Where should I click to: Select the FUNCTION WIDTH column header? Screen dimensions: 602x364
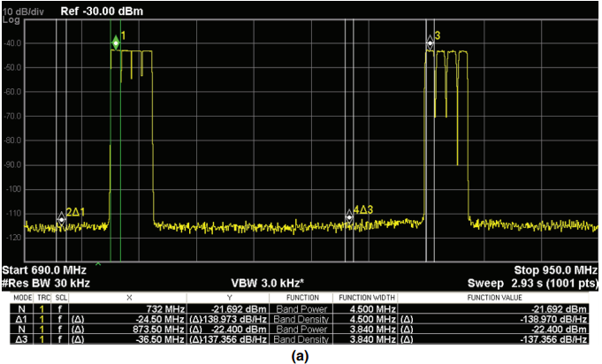pos(367,298)
